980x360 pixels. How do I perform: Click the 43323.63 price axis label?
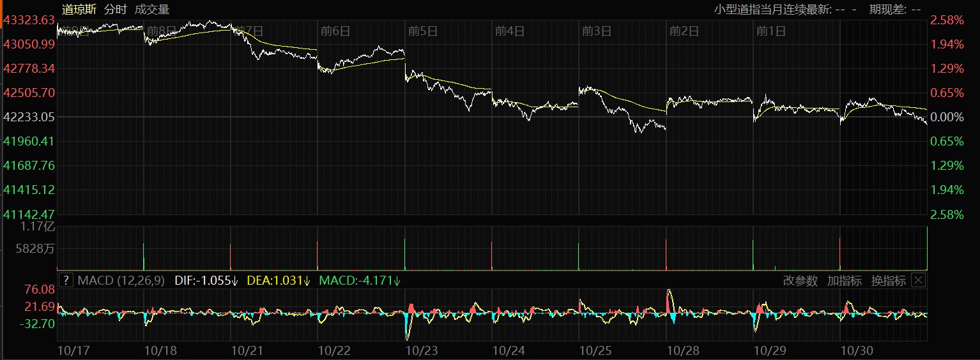[x=29, y=20]
